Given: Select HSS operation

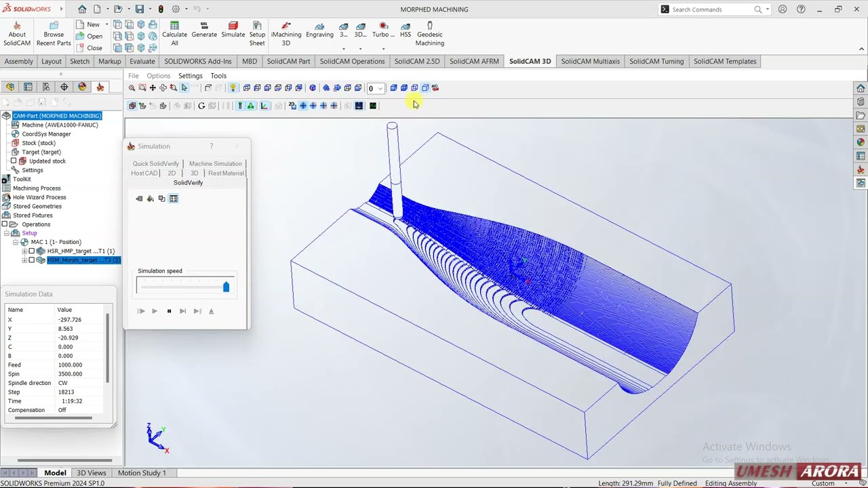Looking at the screenshot, I should click(x=406, y=30).
